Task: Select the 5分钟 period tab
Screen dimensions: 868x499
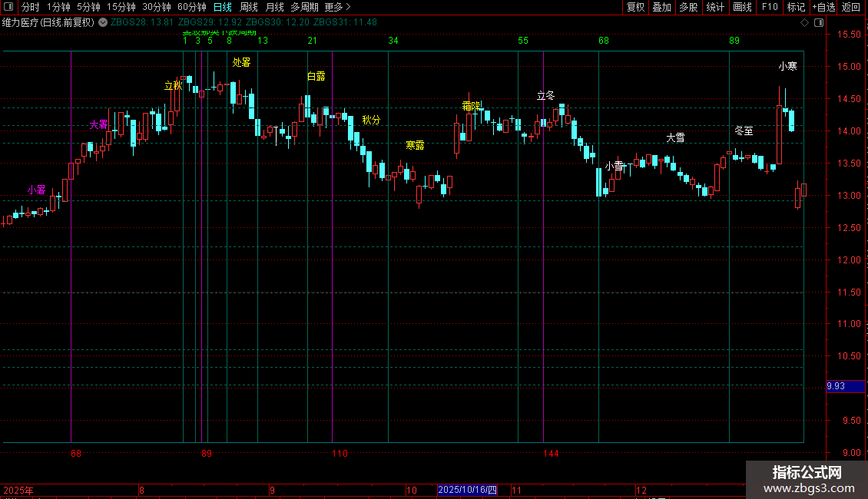Action: coord(88,7)
